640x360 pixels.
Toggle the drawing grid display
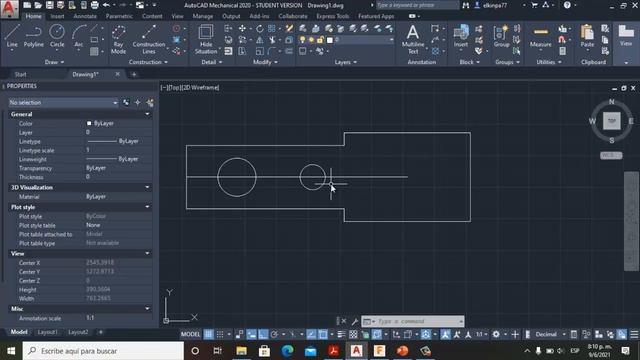click(209, 334)
